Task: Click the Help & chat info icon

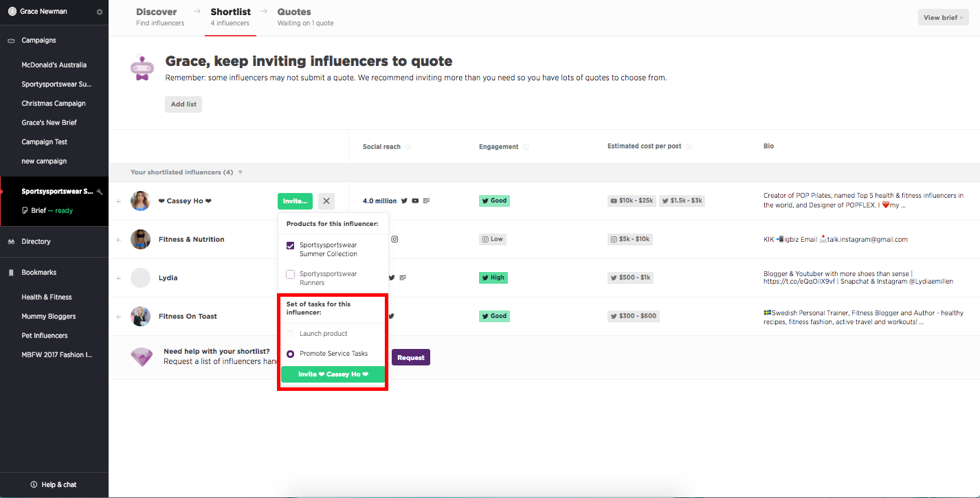Action: 34,485
